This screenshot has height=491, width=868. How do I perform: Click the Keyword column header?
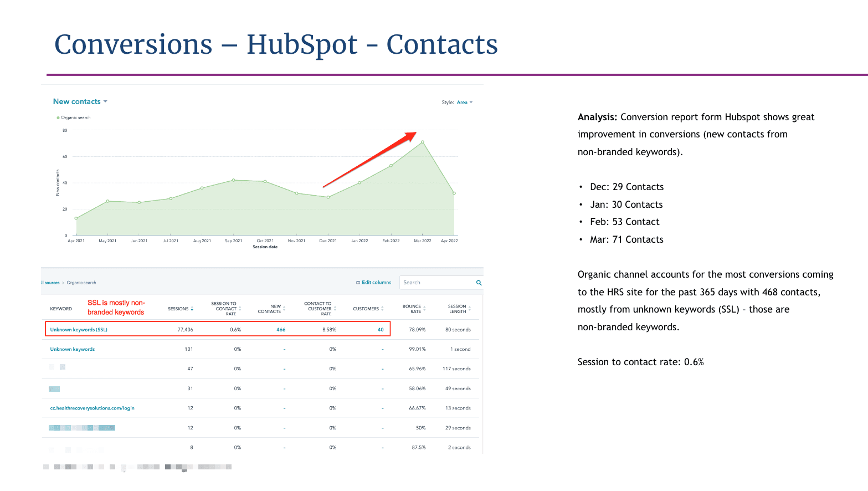pyautogui.click(x=61, y=309)
